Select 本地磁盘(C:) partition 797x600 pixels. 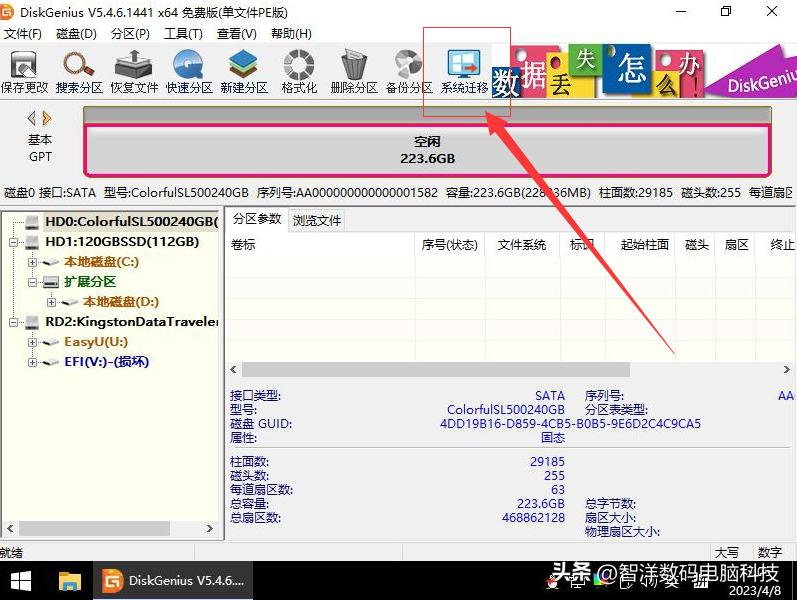pos(101,262)
